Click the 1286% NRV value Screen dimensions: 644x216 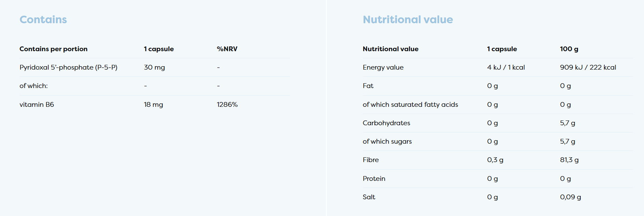pos(227,105)
